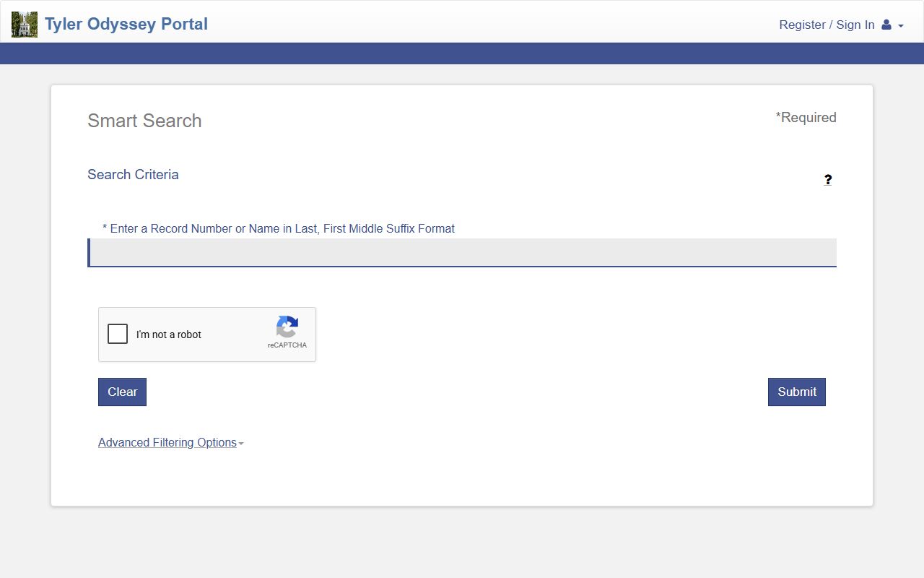
Task: Expand Advanced Filtering Options
Action: [x=170, y=443]
